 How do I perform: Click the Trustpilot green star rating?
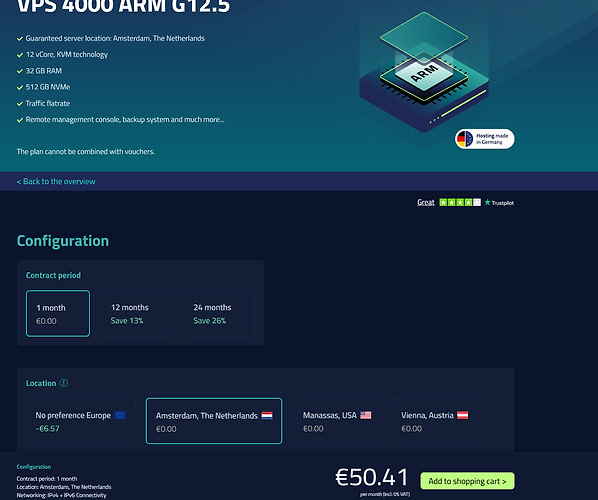point(460,202)
